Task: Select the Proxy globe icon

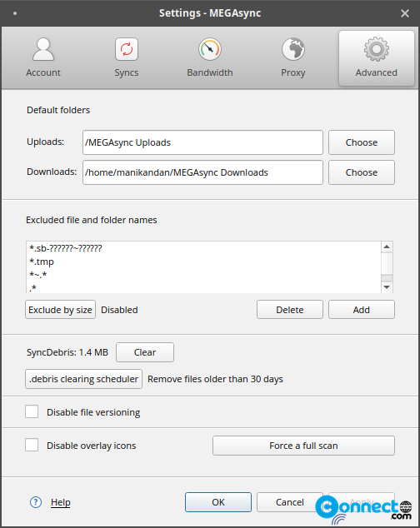Action: click(293, 49)
